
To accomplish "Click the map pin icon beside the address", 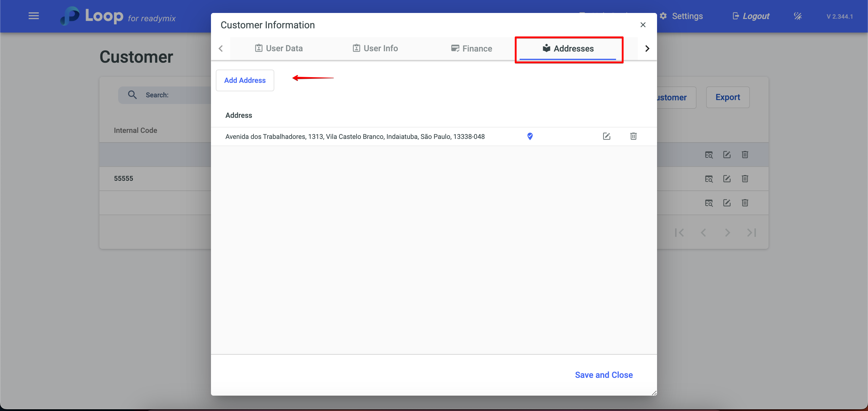I will [x=530, y=136].
